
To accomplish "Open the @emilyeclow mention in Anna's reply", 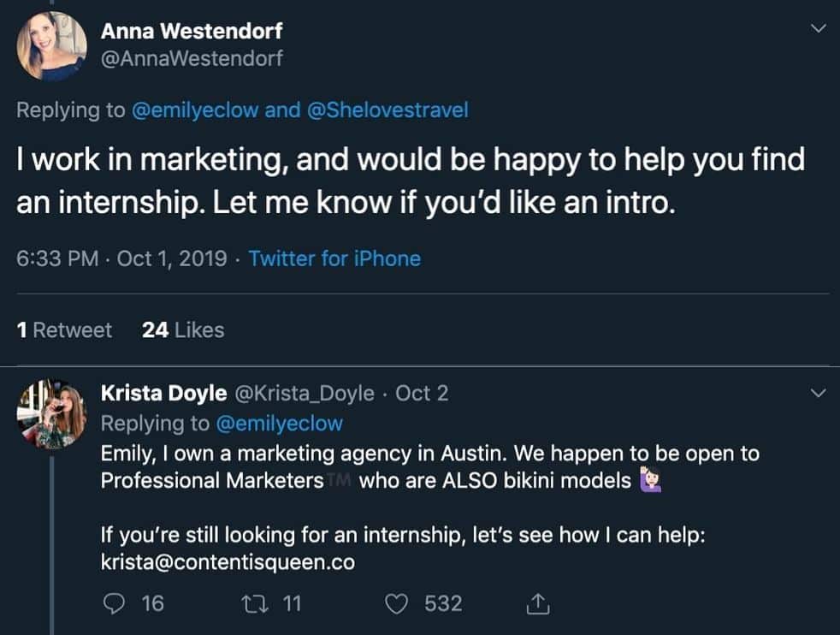I will 194,110.
